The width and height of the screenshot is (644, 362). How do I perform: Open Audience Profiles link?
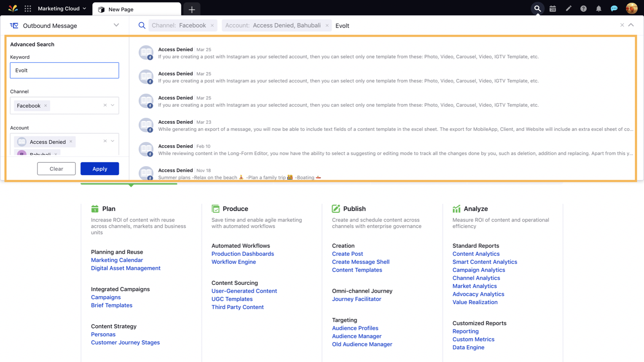tap(355, 328)
